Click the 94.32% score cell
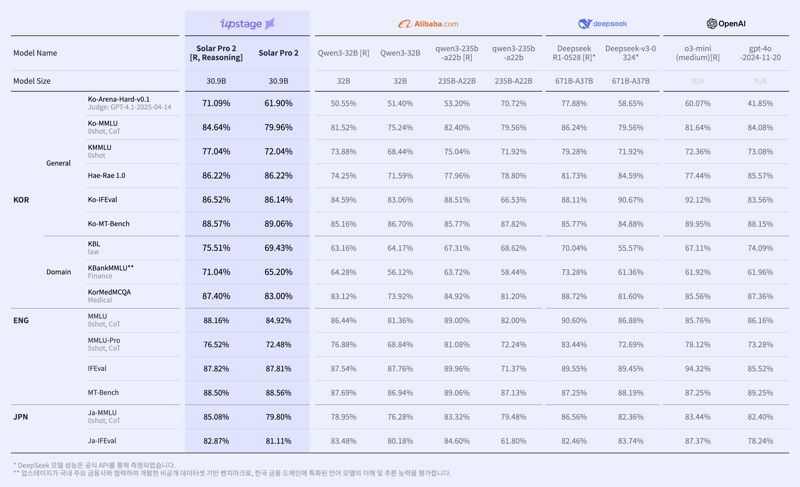Viewport: 800px width, 487px height. click(697, 369)
